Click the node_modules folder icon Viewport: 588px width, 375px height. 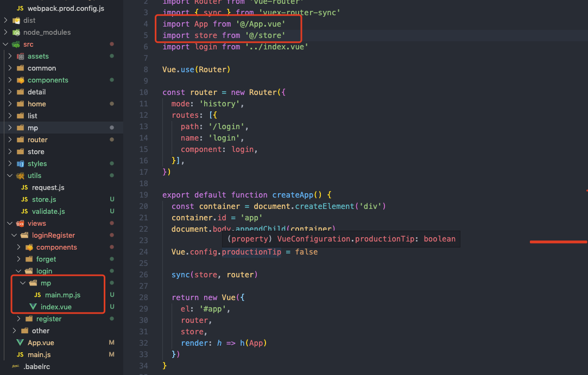pyautogui.click(x=16, y=32)
